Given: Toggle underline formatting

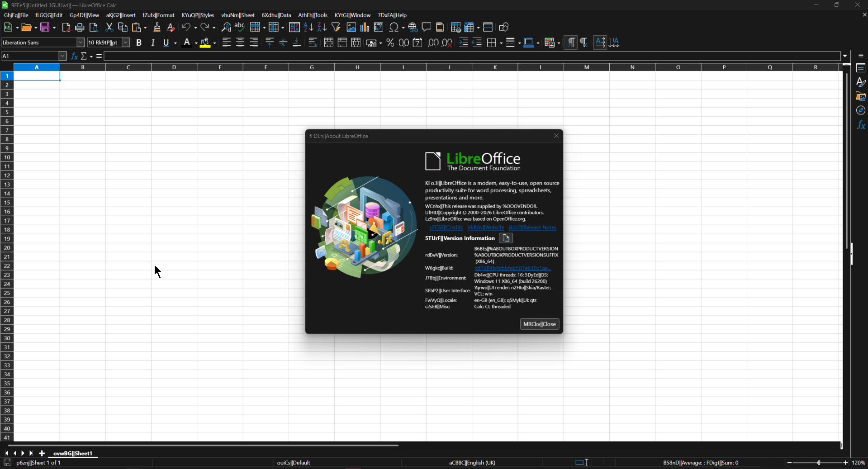Looking at the screenshot, I should pos(166,43).
